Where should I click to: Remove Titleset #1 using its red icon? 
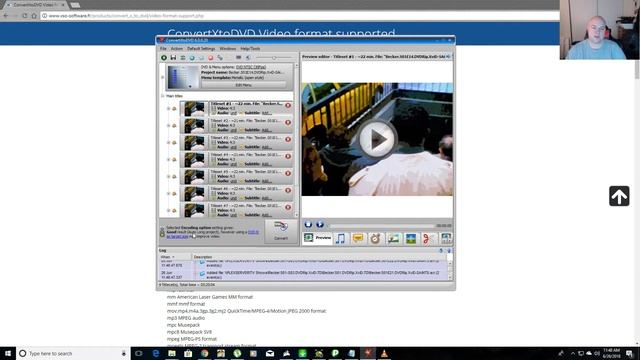(288, 105)
